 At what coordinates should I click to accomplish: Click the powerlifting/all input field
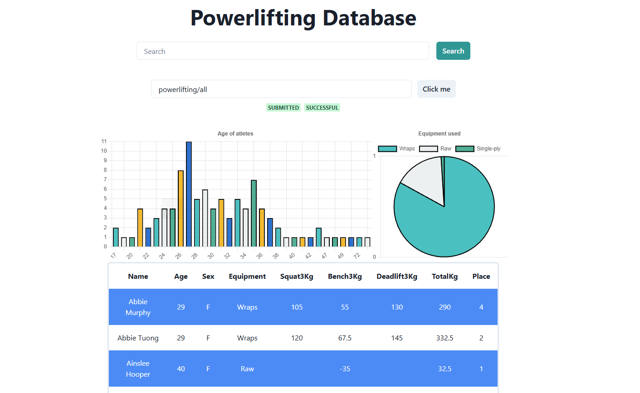(x=281, y=89)
